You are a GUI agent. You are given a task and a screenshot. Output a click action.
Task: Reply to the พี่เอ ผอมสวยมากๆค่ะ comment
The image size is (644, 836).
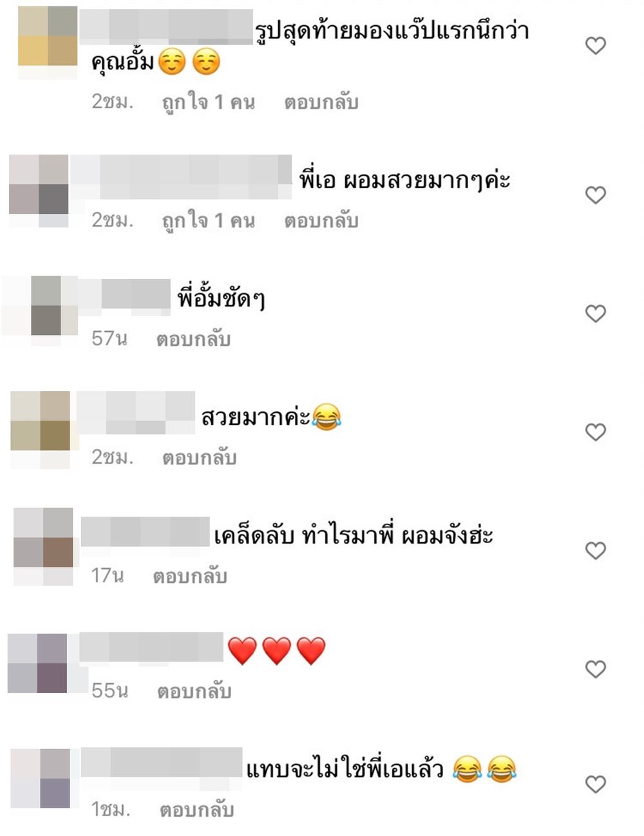(321, 221)
